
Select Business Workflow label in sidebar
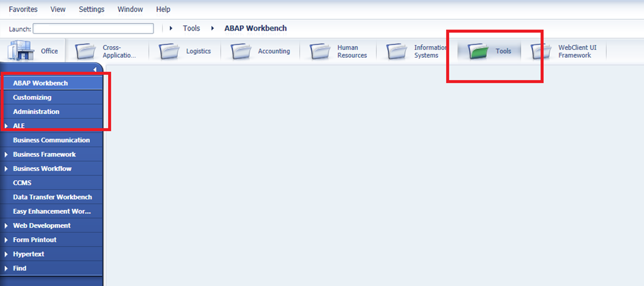tap(42, 169)
